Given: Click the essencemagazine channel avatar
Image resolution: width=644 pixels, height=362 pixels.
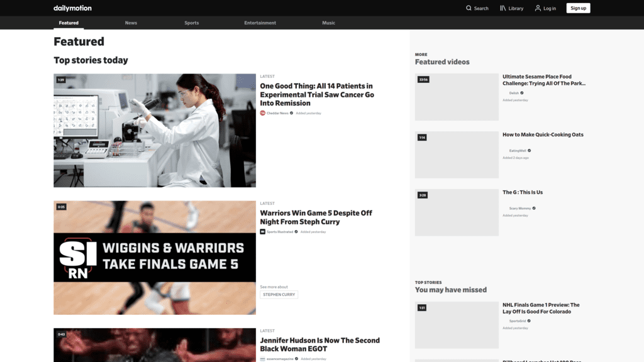Looking at the screenshot, I should tap(262, 359).
